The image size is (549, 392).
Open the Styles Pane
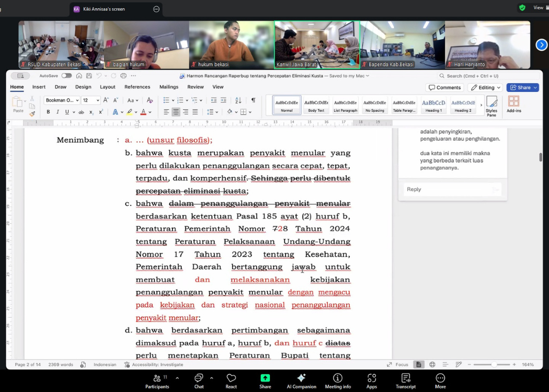pyautogui.click(x=491, y=105)
